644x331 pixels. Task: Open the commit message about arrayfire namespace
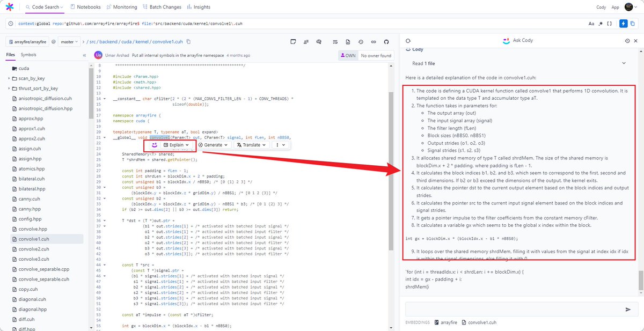coord(178,55)
